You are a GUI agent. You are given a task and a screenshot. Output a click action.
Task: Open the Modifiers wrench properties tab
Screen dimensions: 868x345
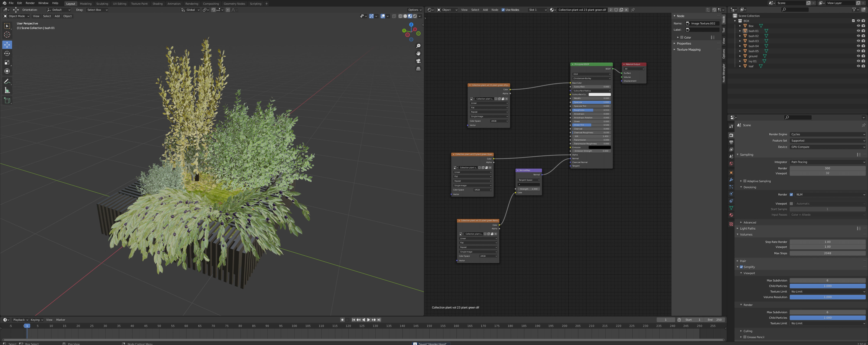[731, 180]
